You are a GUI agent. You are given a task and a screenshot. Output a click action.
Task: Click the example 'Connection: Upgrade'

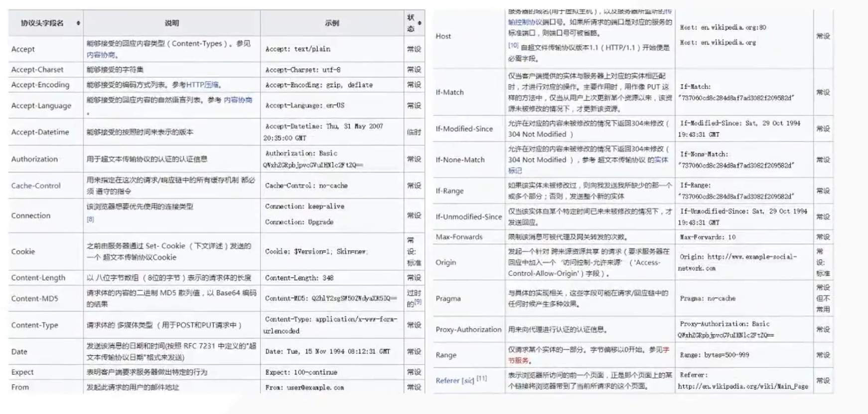point(299,221)
